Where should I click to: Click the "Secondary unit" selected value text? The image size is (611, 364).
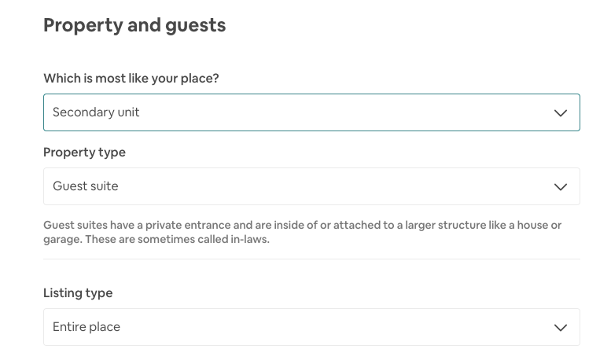(96, 112)
